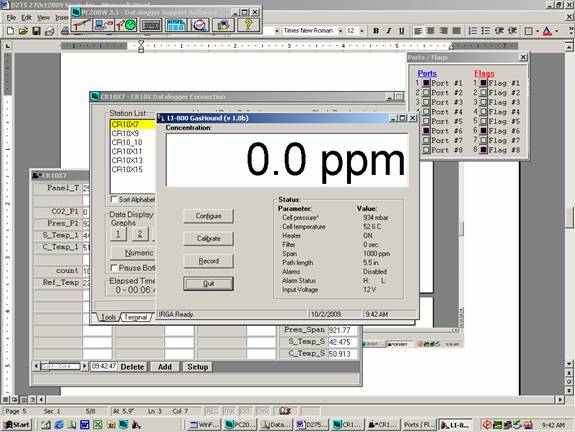Switch to Ports / Flags taskbar button
Screen dimensions: 575x432
pos(418,425)
